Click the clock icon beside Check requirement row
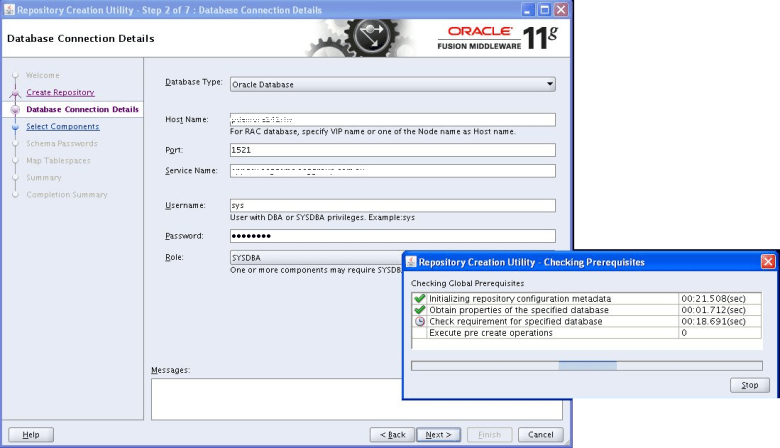 (x=419, y=322)
